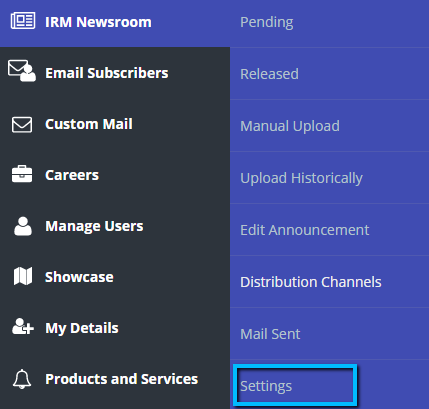
Task: Open the Pending submenu item
Action: pyautogui.click(x=267, y=22)
